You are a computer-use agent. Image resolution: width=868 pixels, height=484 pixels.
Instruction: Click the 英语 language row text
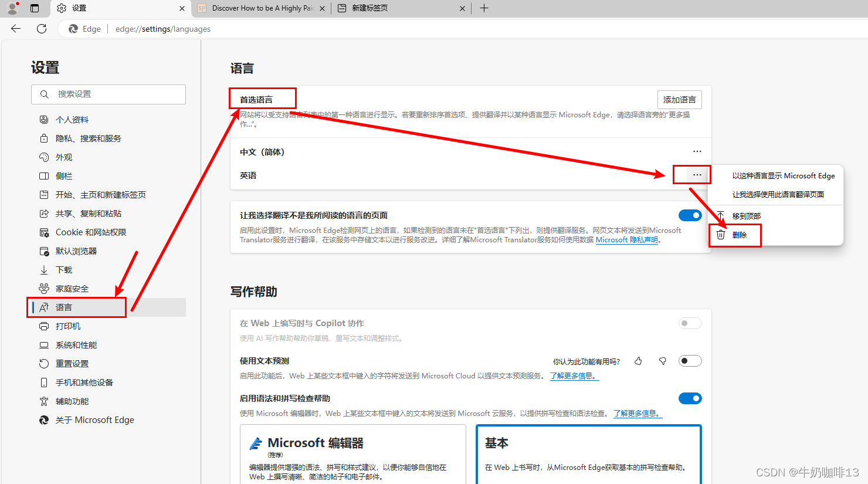point(248,175)
